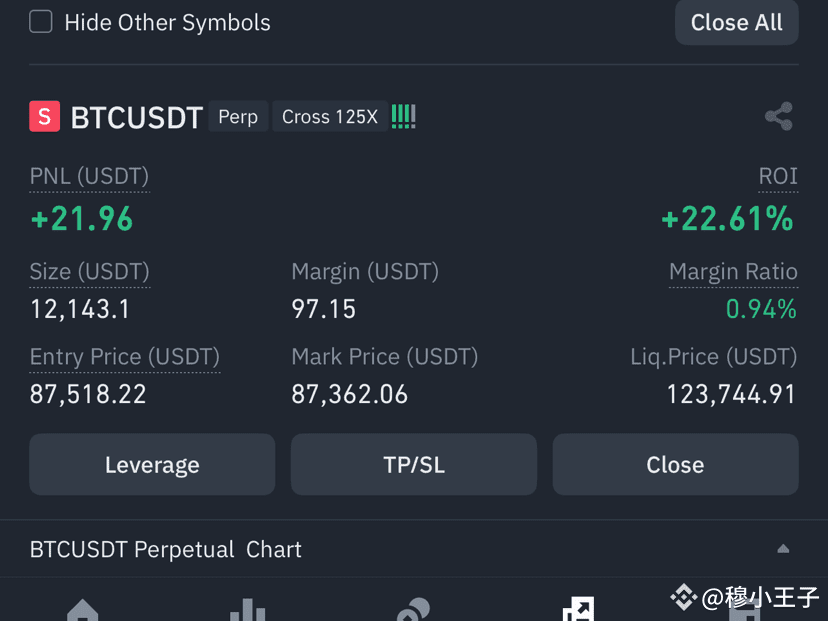Go to Home tab in bottom navigation

83,610
